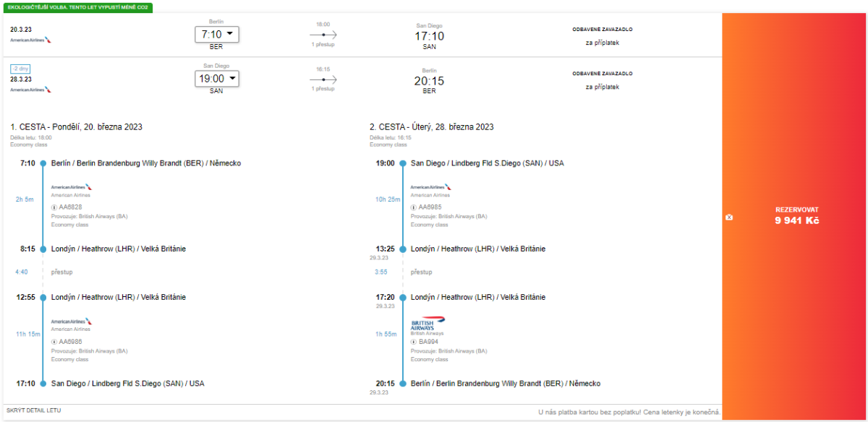Click the return one-stop route arrow icon
The height and width of the screenshot is (422, 868).
tap(323, 79)
